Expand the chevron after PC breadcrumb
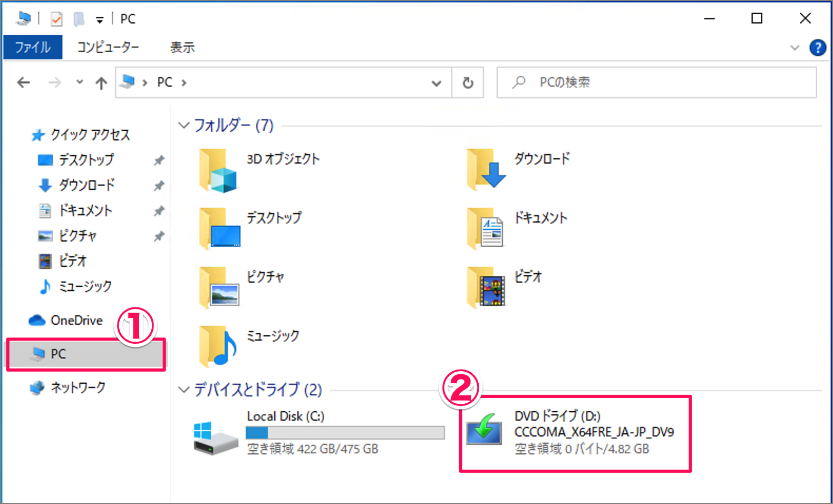The height and width of the screenshot is (504, 833). (184, 83)
